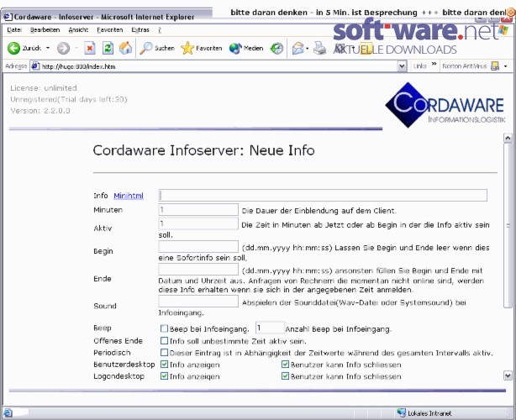Open the Forward button dropdown arrow

(x=76, y=48)
